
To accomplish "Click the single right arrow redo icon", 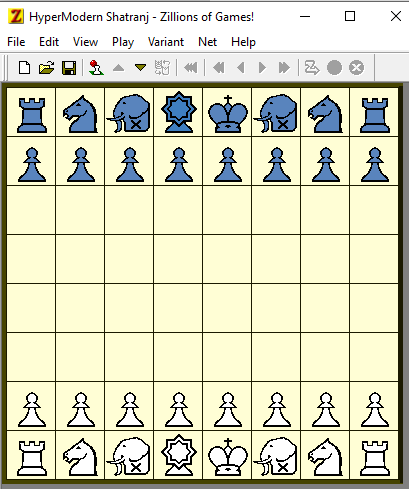I will coord(262,68).
